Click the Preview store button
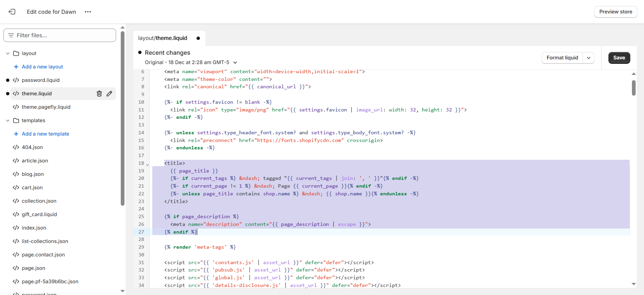The height and width of the screenshot is (295, 644). (615, 12)
